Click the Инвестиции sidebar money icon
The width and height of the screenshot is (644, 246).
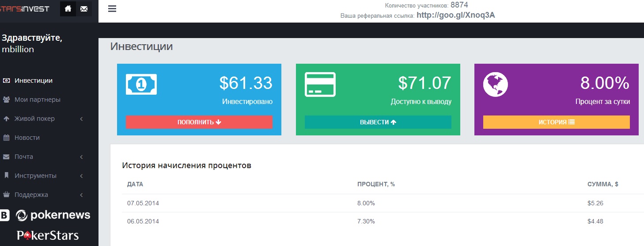click(6, 81)
